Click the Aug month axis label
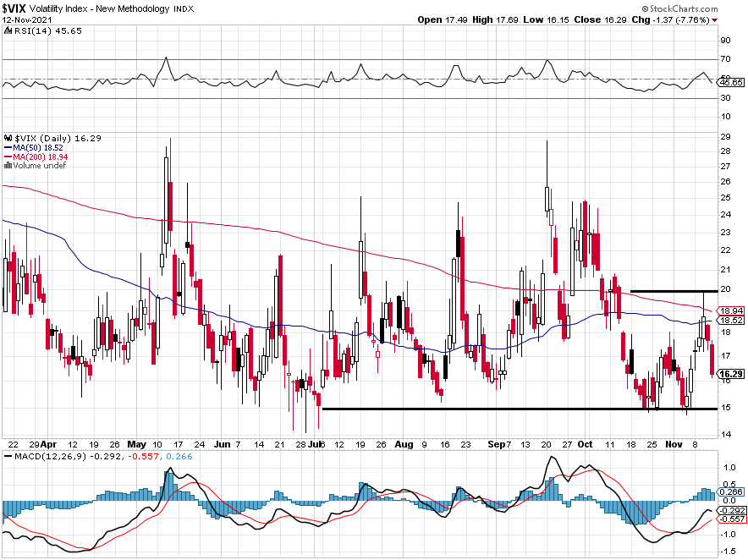 (404, 444)
